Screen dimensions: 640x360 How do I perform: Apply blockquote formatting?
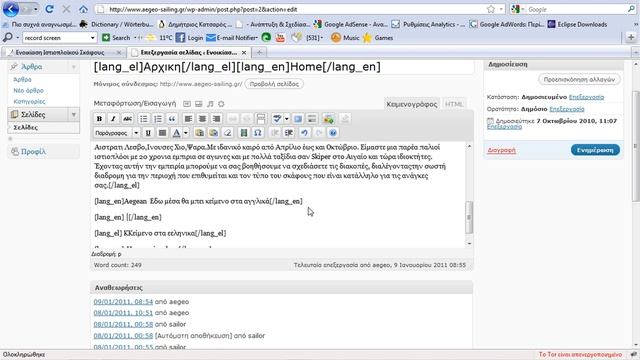(x=172, y=119)
